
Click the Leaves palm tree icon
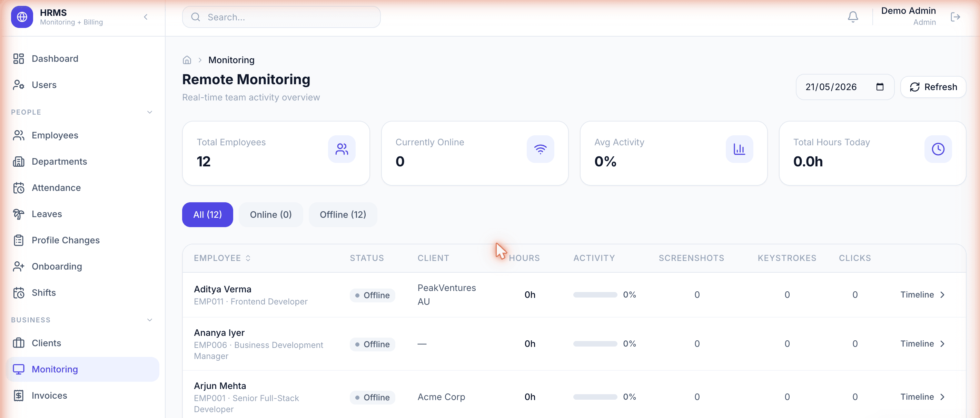pos(19,214)
